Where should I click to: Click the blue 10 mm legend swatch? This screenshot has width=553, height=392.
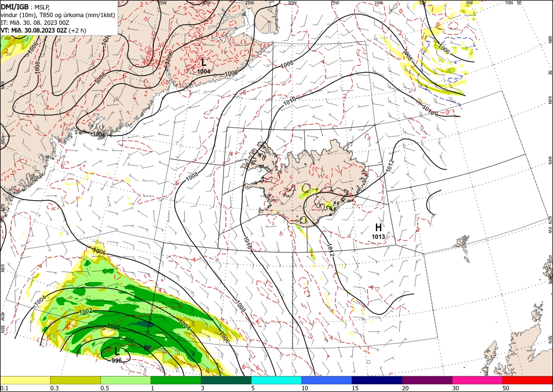[327, 380]
